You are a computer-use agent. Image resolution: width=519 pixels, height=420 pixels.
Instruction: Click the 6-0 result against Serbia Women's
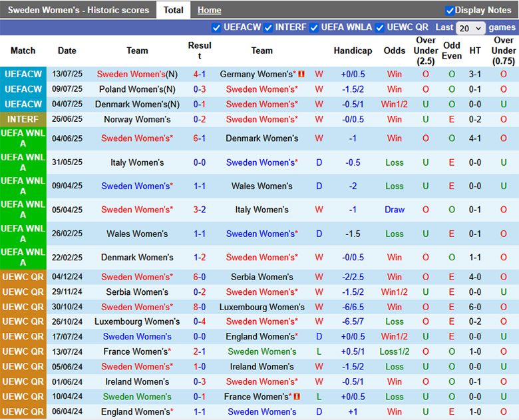pos(199,277)
